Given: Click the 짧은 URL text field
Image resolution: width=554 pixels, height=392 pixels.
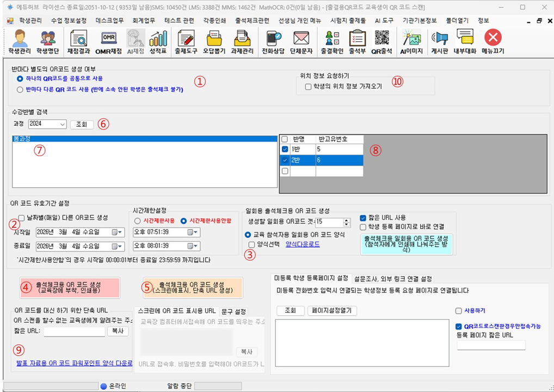Looking at the screenshot, I should [74, 331].
